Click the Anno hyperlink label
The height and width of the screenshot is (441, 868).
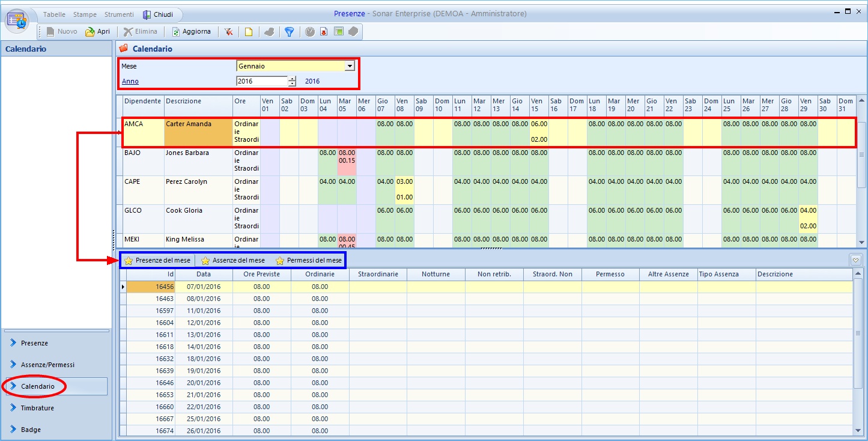[x=130, y=81]
